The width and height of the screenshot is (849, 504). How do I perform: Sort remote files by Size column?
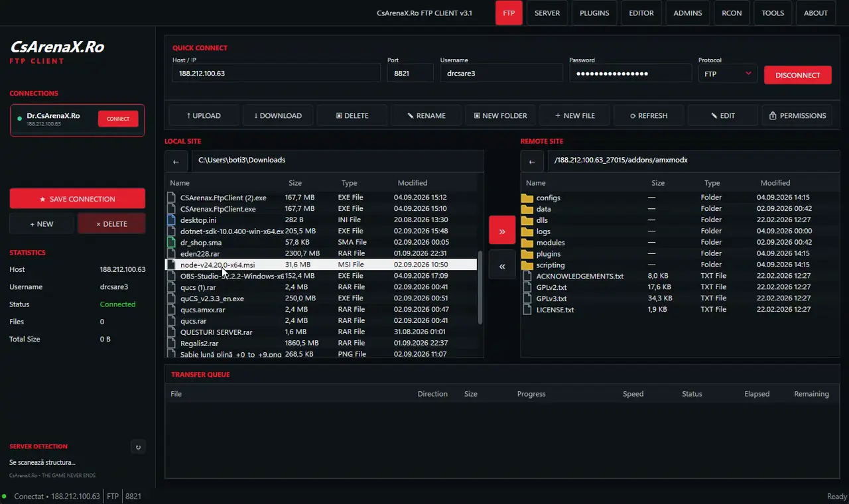[x=658, y=183]
